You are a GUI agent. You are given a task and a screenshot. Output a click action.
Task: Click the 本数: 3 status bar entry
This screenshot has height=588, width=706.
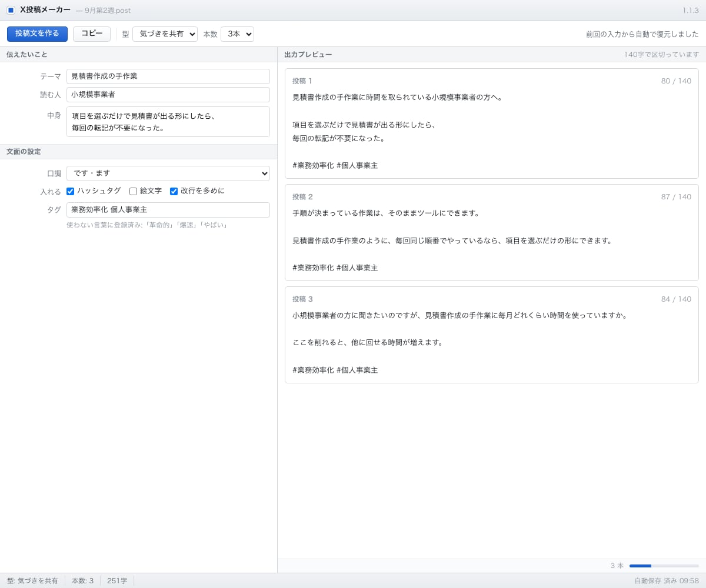(83, 581)
